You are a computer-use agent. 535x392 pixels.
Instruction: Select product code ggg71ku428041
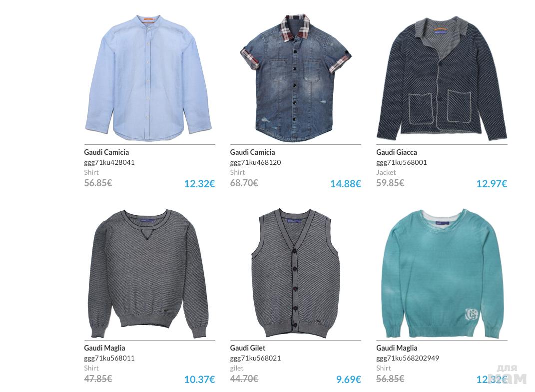[x=109, y=162]
